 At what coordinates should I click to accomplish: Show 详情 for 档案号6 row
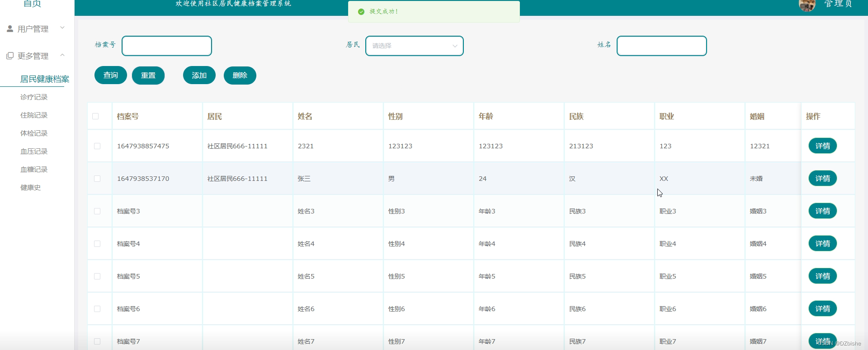(x=823, y=309)
